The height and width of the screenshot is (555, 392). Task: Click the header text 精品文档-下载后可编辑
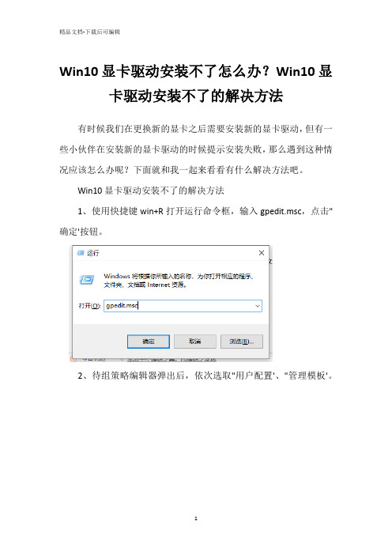(x=90, y=32)
